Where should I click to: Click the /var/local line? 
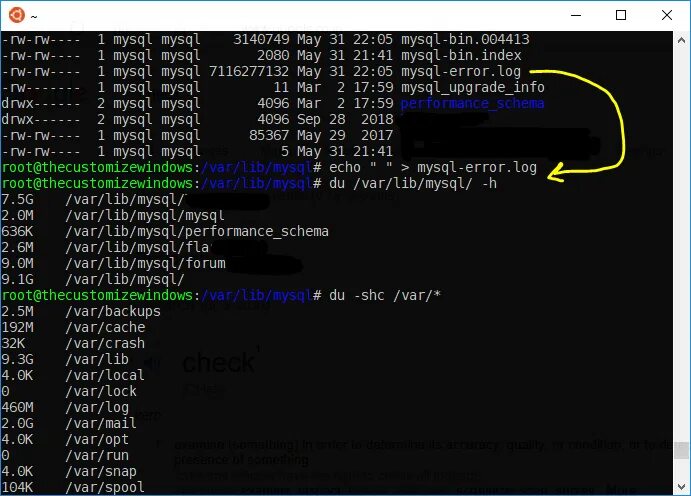click(105, 375)
